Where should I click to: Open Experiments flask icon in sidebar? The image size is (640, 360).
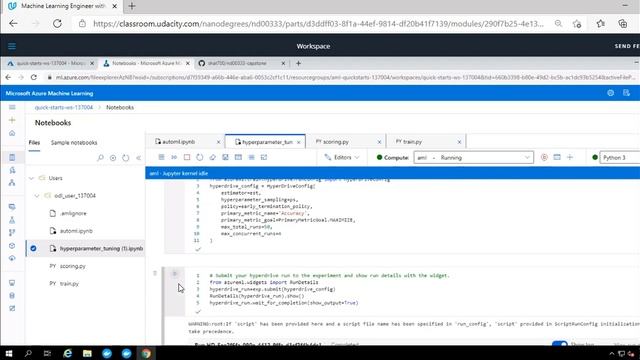click(x=12, y=220)
